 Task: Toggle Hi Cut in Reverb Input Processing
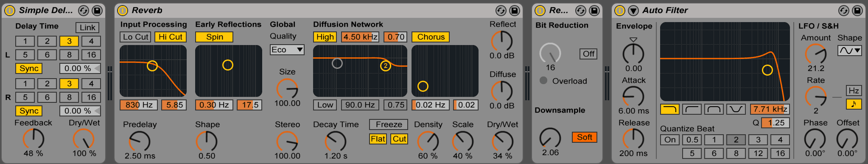171,37
